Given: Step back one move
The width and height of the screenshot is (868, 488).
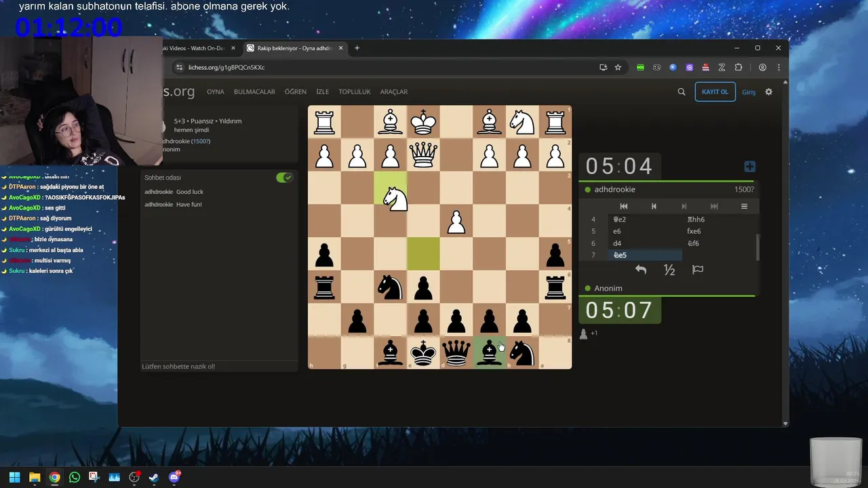Looking at the screenshot, I should (x=654, y=206).
